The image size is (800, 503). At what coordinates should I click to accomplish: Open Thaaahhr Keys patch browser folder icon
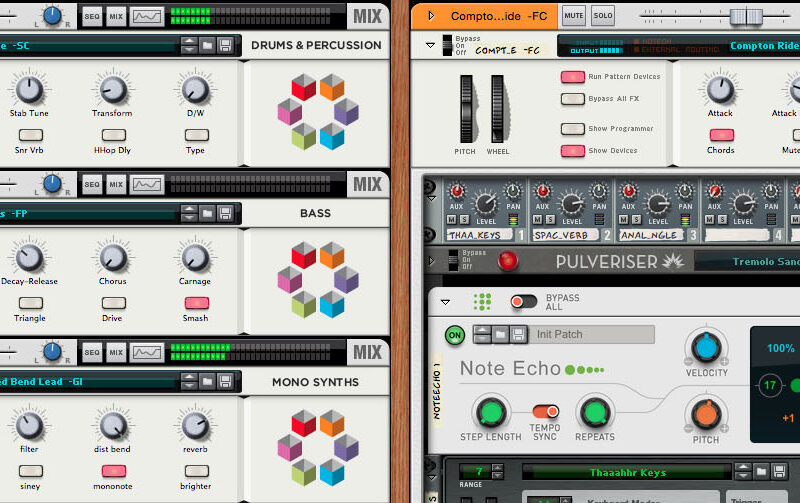coord(761,471)
